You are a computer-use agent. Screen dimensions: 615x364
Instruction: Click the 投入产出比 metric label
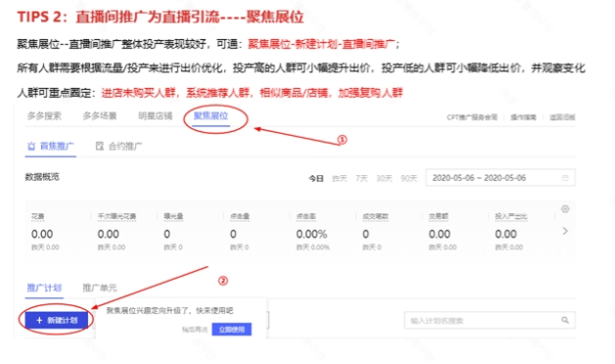point(511,216)
